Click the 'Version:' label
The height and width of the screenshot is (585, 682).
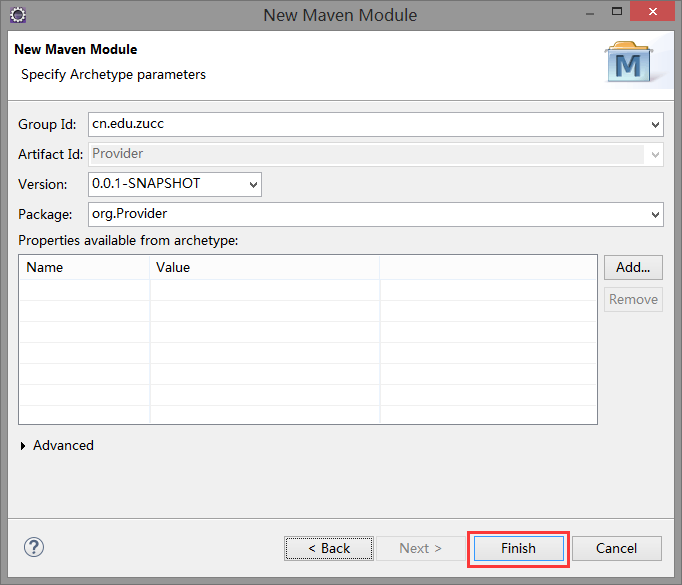pyautogui.click(x=43, y=184)
